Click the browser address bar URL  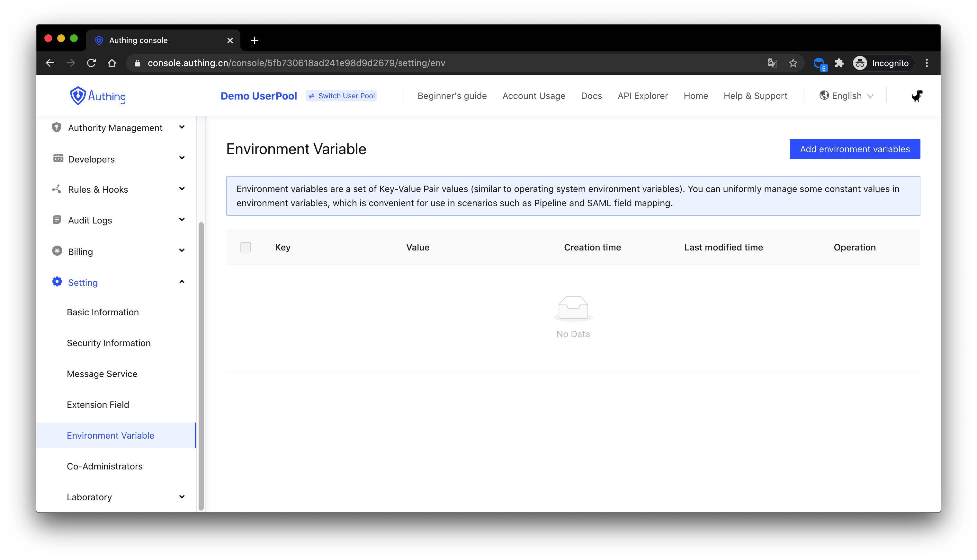(296, 63)
